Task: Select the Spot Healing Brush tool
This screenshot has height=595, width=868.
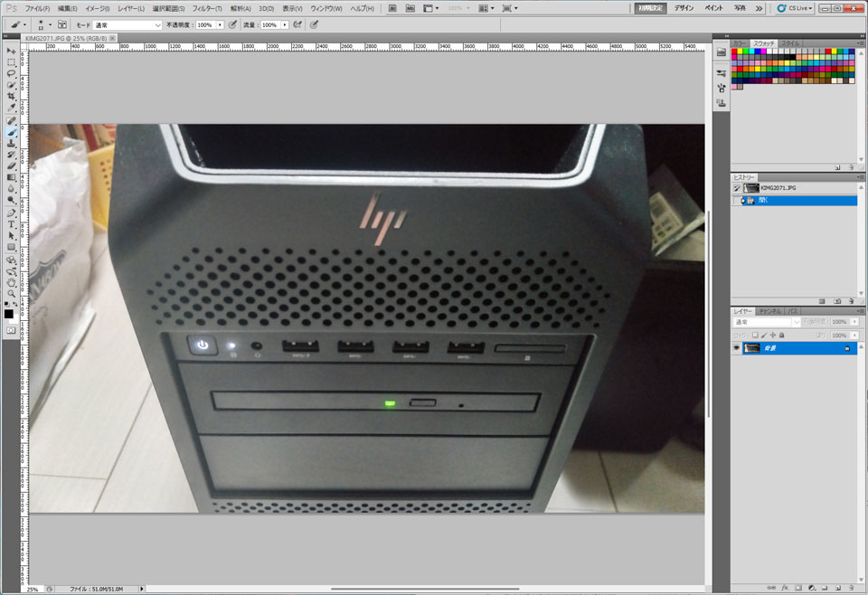Action: [11, 120]
